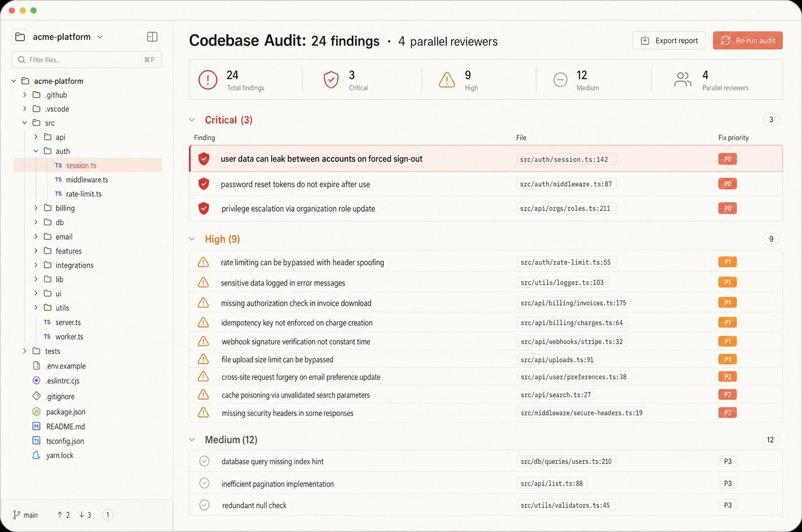The width and height of the screenshot is (802, 532).
Task: Open server.ts file
Action: tap(68, 322)
